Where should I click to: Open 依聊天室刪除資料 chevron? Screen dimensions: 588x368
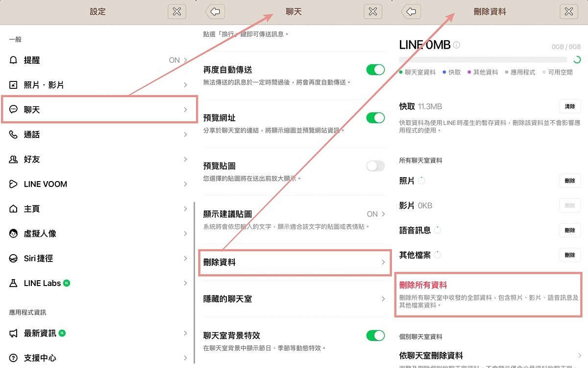pos(579,355)
